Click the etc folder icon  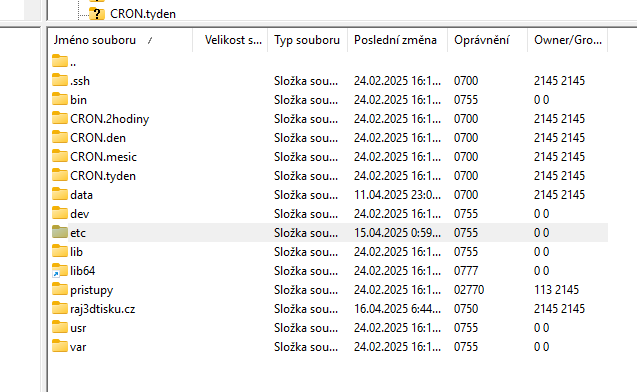(x=60, y=232)
